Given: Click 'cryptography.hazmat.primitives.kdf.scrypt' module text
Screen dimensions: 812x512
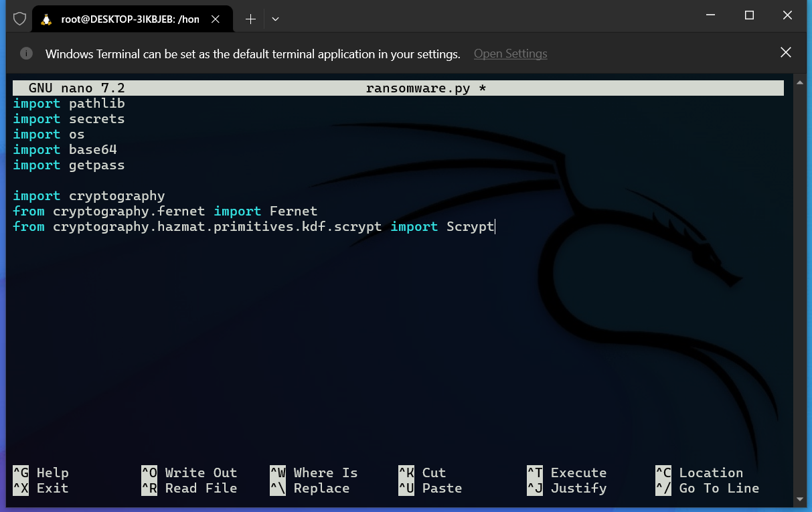Looking at the screenshot, I should click(x=218, y=226).
